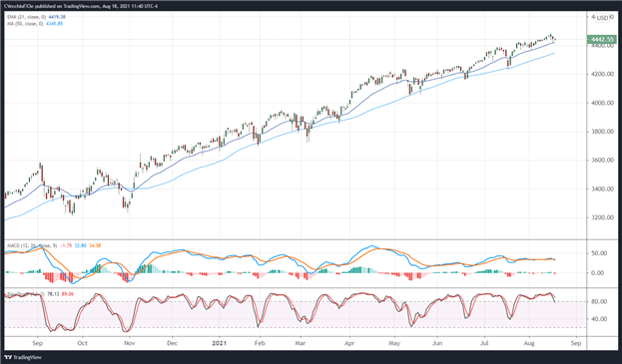Click the stochastic 40.00 scale label
Viewport: 622px width, 364px height.
600,319
